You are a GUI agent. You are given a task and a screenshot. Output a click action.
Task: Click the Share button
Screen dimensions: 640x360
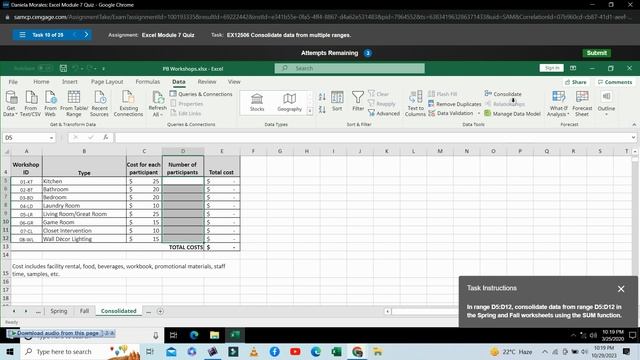pyautogui.click(x=576, y=82)
